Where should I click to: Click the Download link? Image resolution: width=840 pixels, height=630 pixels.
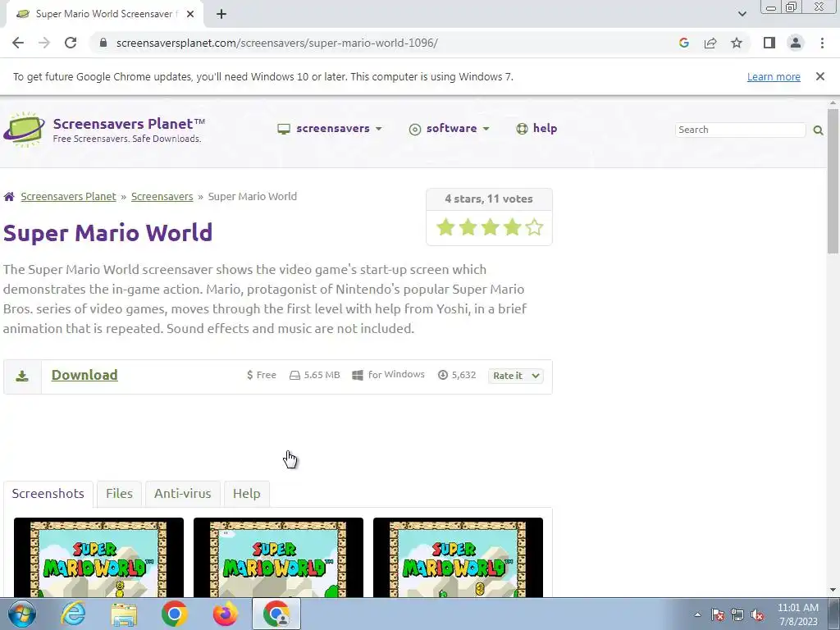coord(84,375)
